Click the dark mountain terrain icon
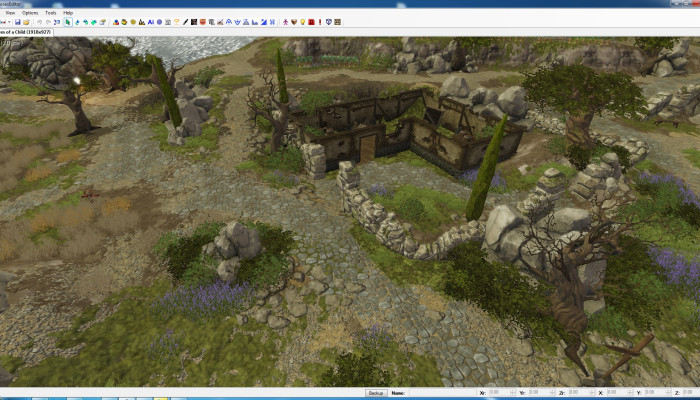Viewport: 700px width, 400px height. pos(142,22)
